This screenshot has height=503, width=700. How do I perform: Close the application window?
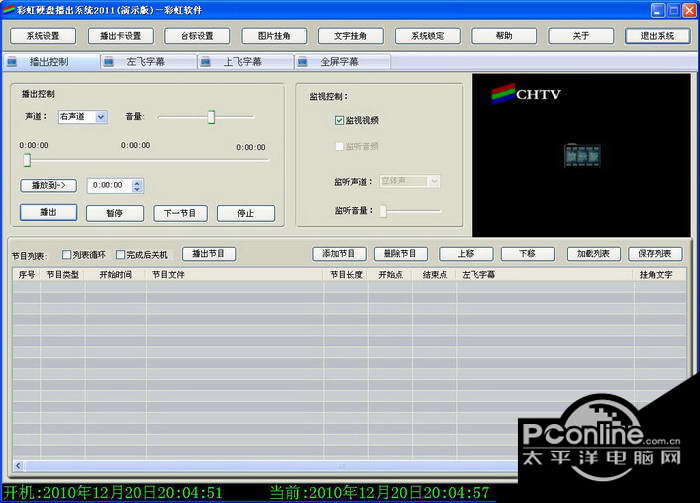pyautogui.click(x=689, y=10)
